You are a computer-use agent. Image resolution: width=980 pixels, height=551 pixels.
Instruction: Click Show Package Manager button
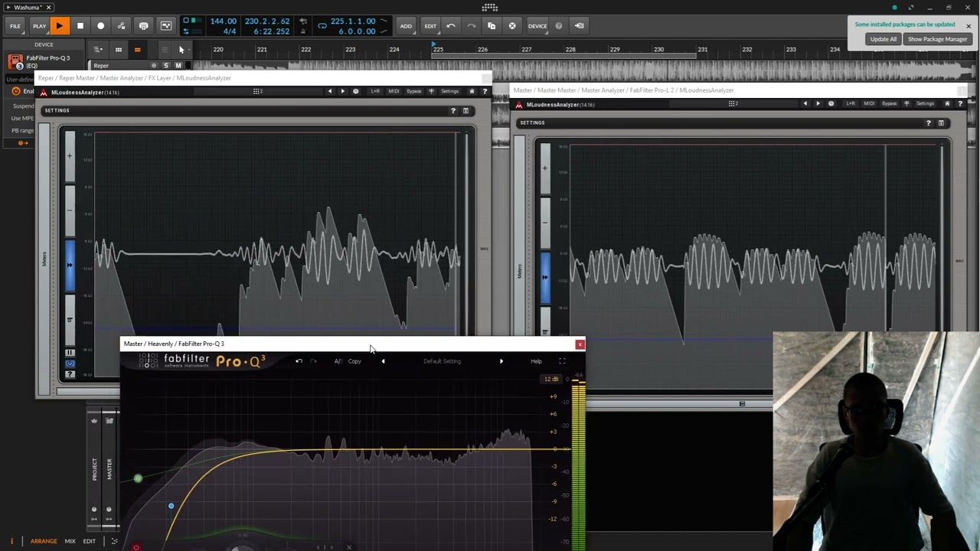click(937, 39)
